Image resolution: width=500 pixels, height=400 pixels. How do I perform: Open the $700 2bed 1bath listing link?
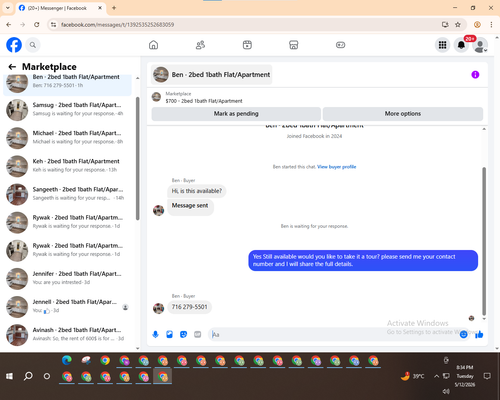[204, 101]
